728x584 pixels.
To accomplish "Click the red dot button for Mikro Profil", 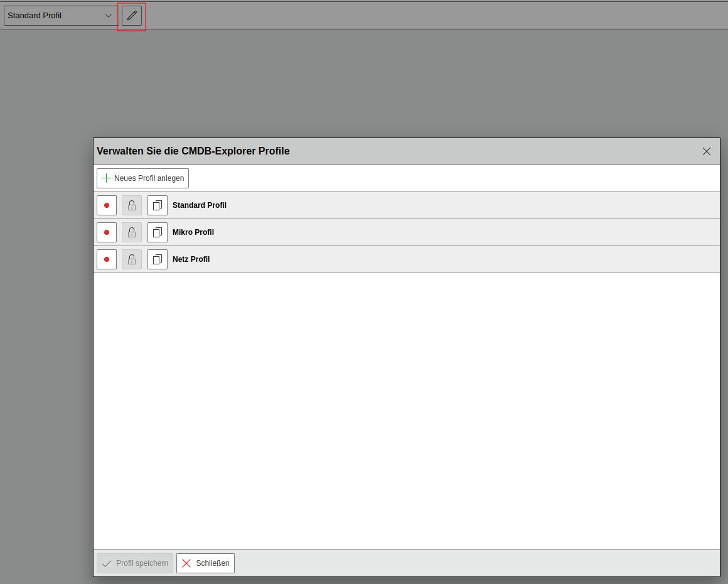I will click(x=107, y=232).
